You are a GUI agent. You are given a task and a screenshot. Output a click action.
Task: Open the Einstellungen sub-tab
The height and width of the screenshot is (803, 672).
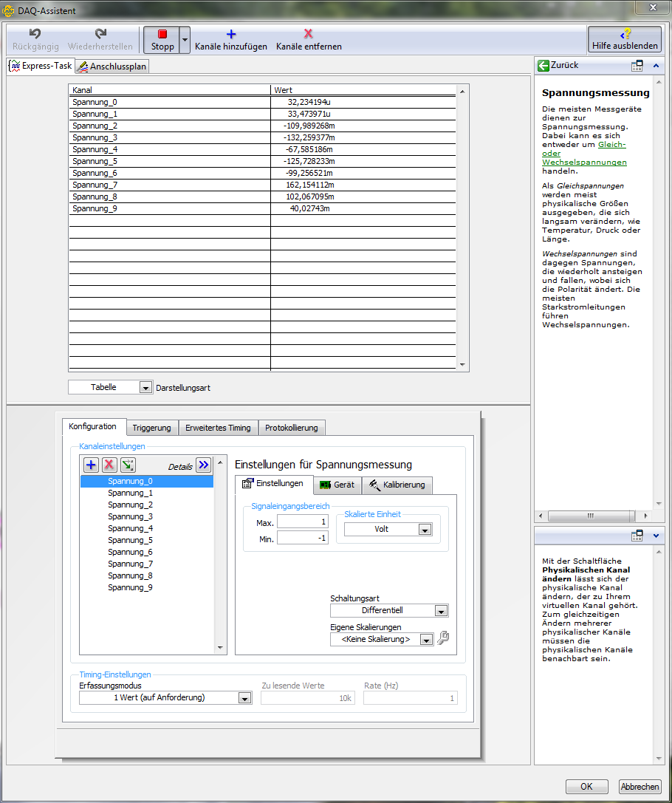272,483
